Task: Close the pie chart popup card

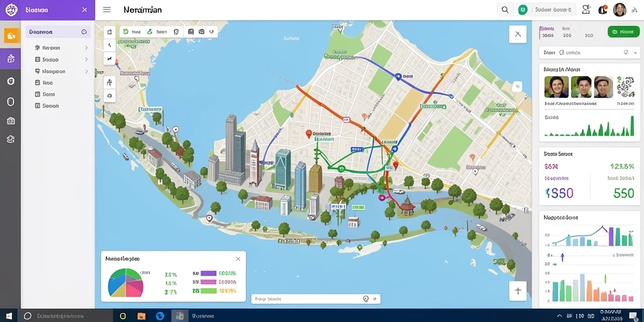Action: point(238,258)
